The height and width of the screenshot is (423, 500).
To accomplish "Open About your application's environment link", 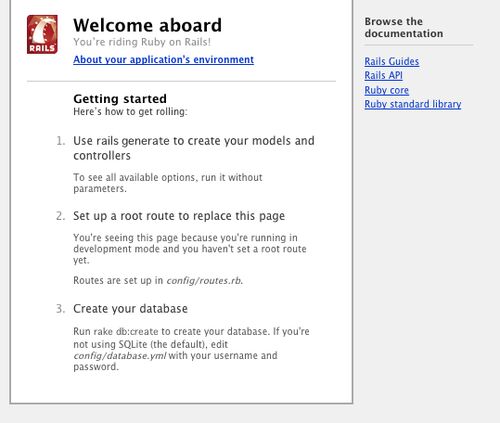I will pyautogui.click(x=163, y=60).
